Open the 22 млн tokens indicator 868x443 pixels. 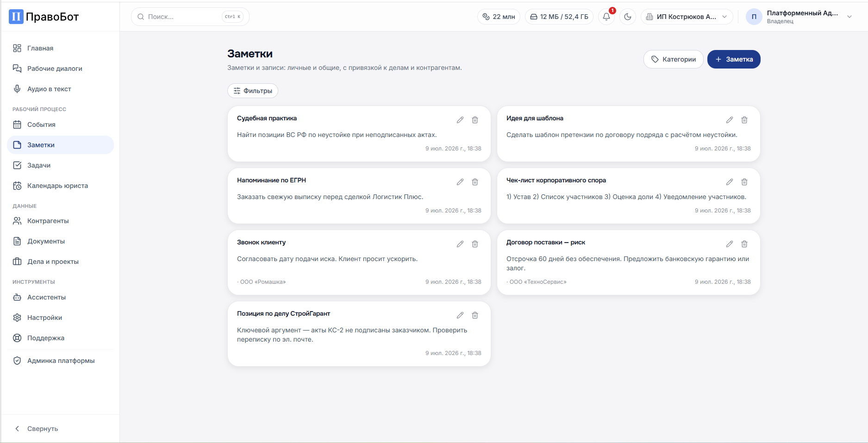[499, 17]
